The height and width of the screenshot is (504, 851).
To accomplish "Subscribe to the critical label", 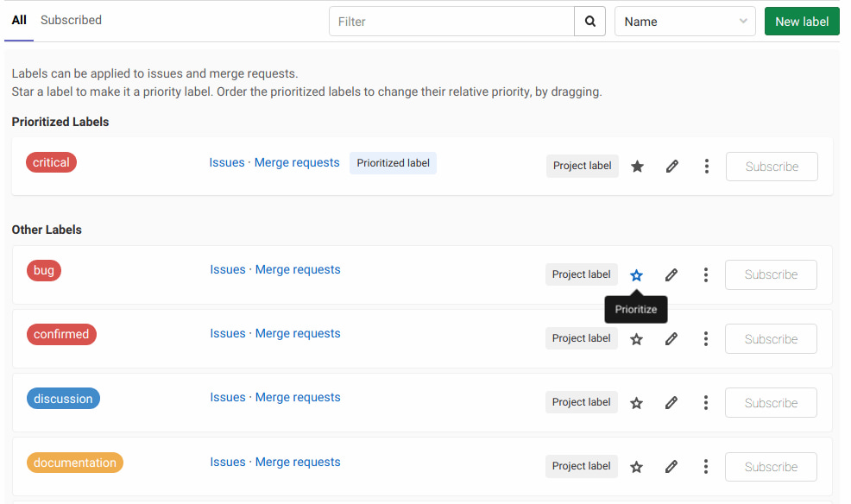I will (x=771, y=166).
